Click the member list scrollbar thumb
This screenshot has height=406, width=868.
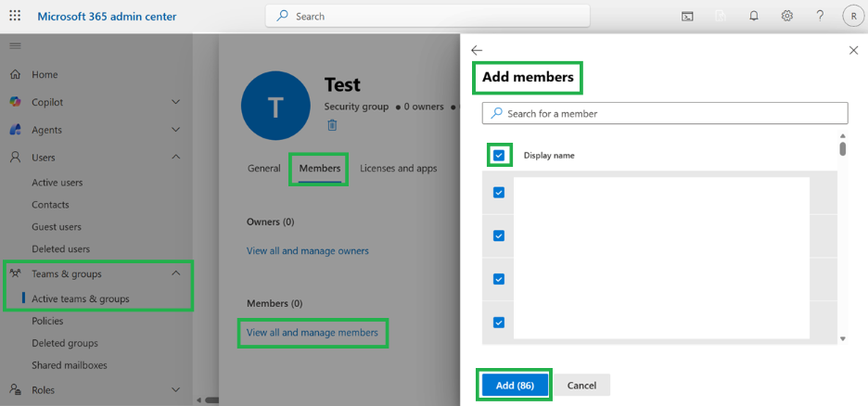pos(843,149)
